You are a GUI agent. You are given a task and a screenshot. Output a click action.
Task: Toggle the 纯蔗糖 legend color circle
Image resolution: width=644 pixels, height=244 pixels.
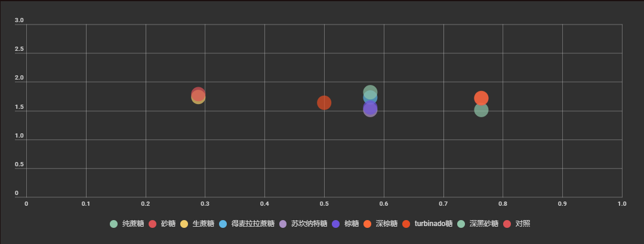114,224
